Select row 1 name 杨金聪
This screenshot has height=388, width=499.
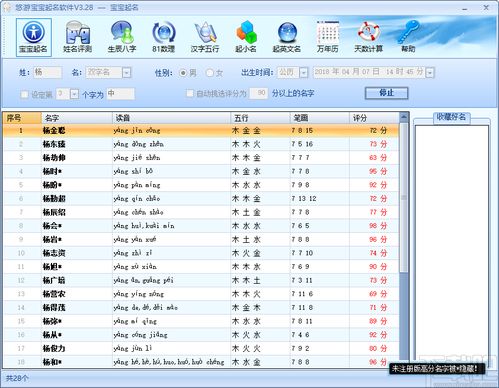[x=54, y=131]
